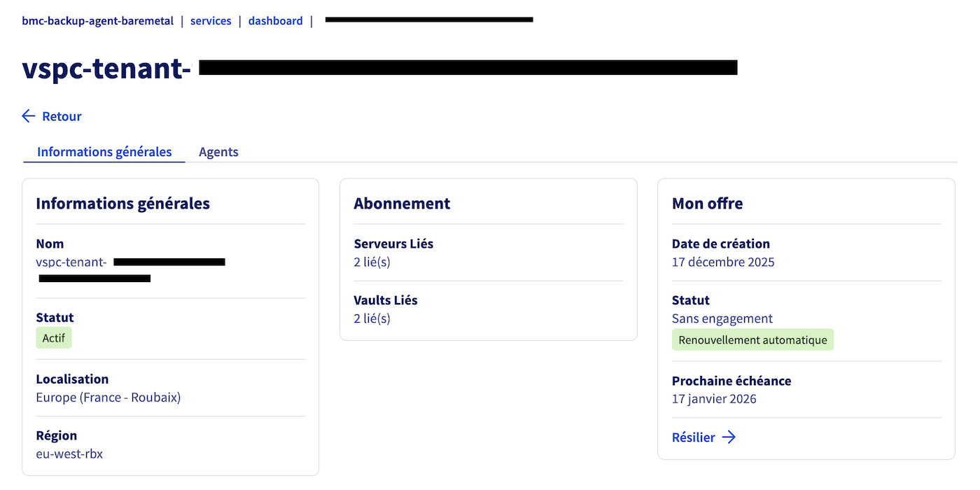Open the dashboard breadcrumb link

coord(275,21)
